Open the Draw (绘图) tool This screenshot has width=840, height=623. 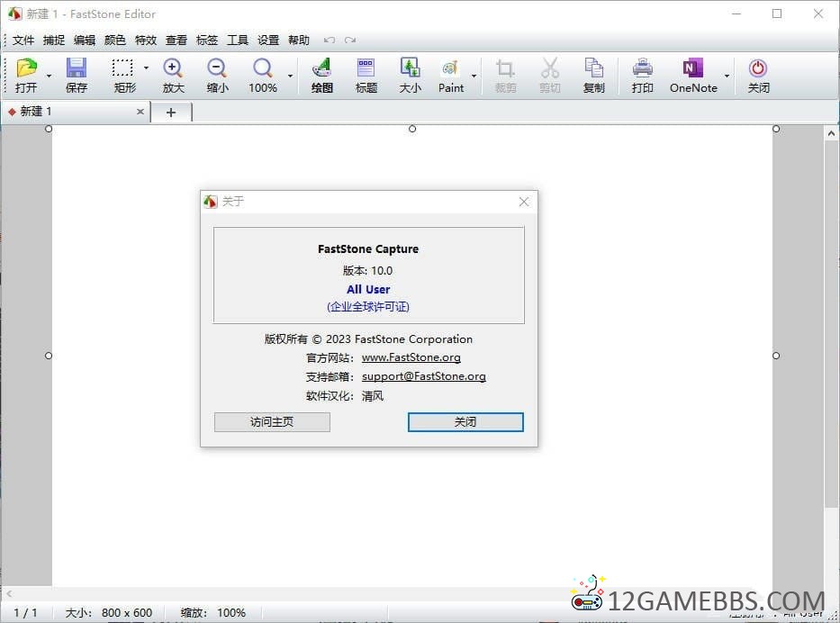click(x=322, y=68)
